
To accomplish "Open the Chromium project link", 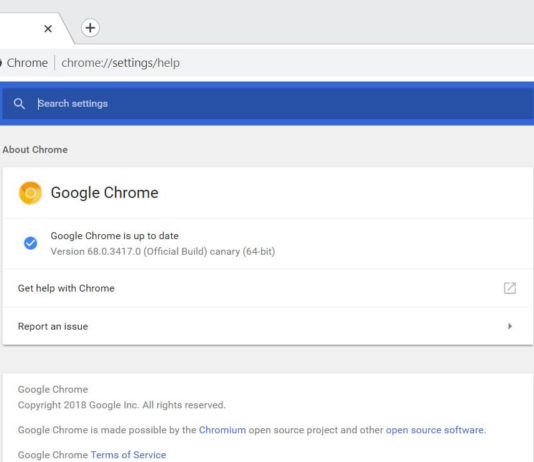I will point(222,430).
